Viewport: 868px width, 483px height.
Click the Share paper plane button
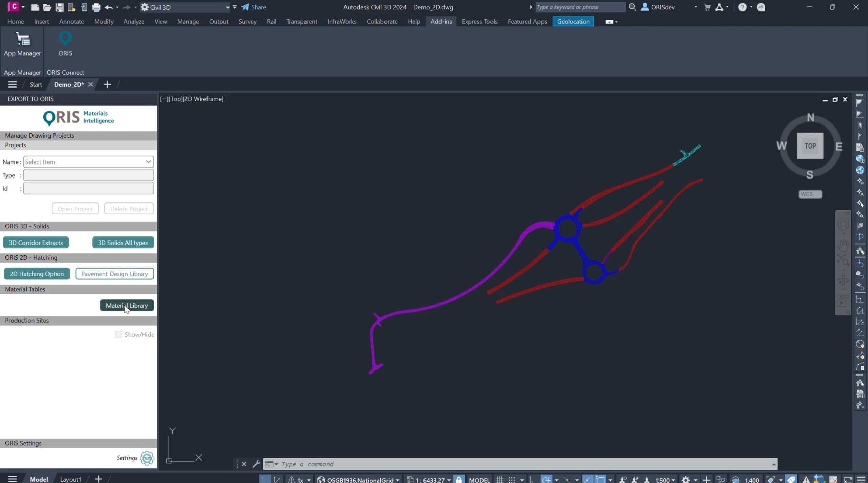tap(254, 7)
